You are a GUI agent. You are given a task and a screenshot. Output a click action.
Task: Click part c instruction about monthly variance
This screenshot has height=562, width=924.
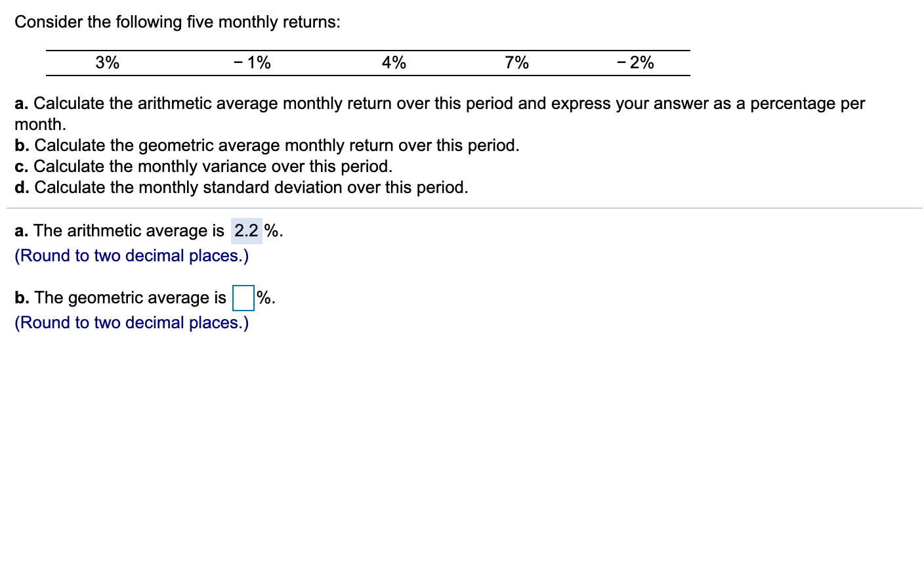[203, 166]
